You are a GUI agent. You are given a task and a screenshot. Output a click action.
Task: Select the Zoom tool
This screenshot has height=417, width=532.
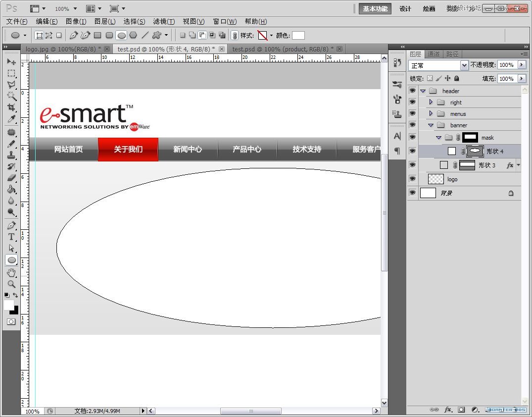pos(11,284)
